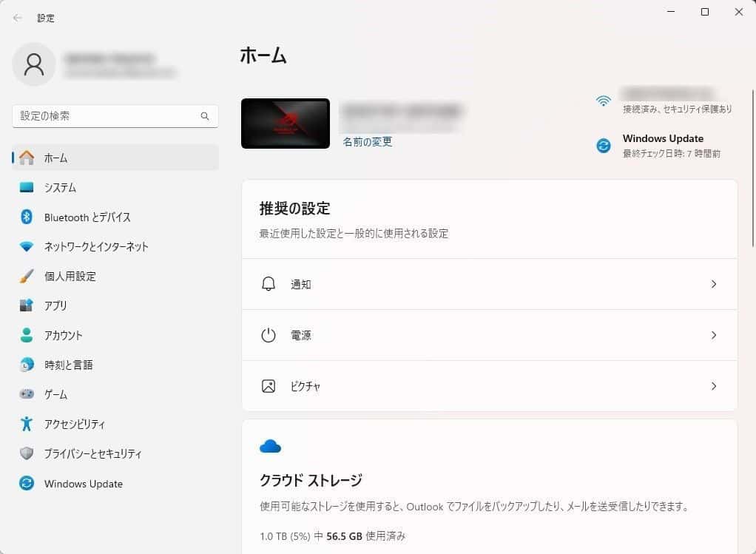
Task: Select ゲーム label in sidebar
Action: tap(56, 394)
